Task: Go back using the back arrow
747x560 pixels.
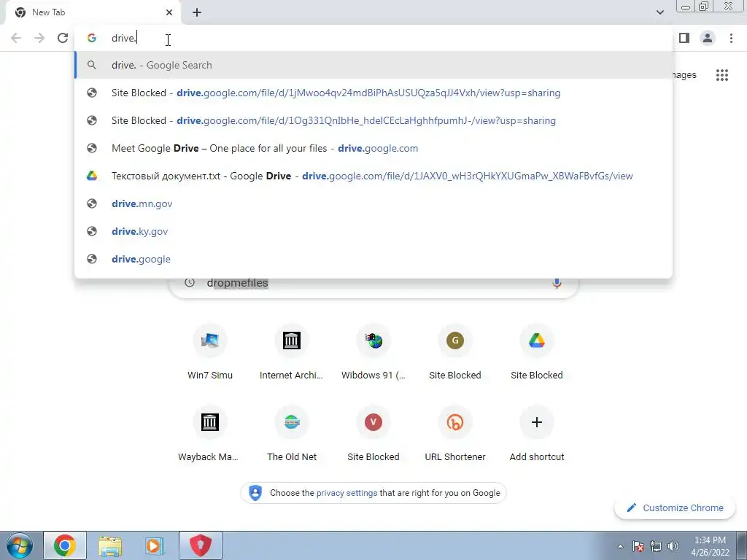Action: pos(16,38)
